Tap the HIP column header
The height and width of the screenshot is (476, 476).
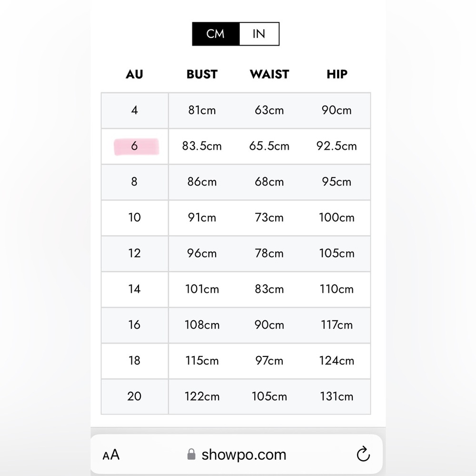(337, 74)
